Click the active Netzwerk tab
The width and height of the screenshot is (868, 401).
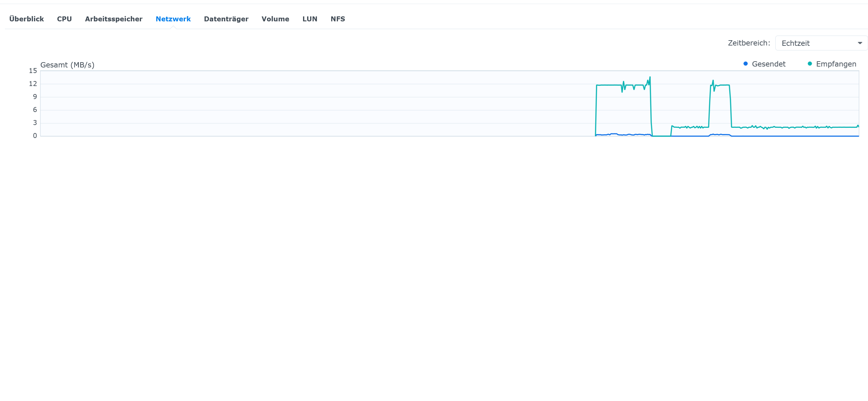173,19
